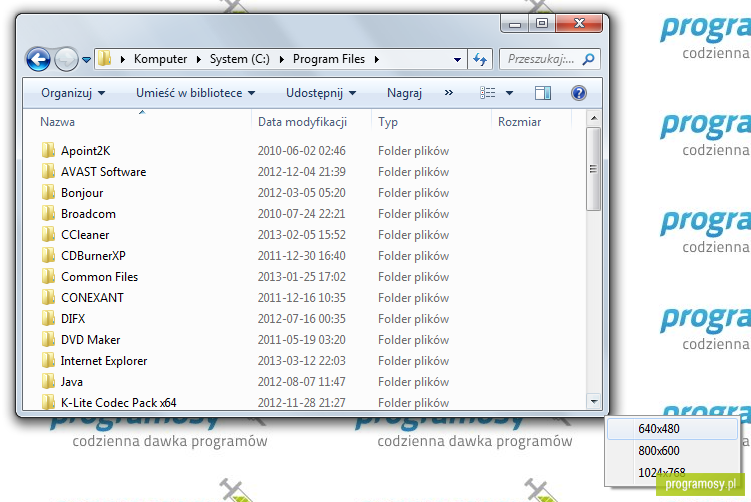This screenshot has height=502, width=751.
Task: Click the vertical scrollbar thumb
Action: click(x=593, y=169)
